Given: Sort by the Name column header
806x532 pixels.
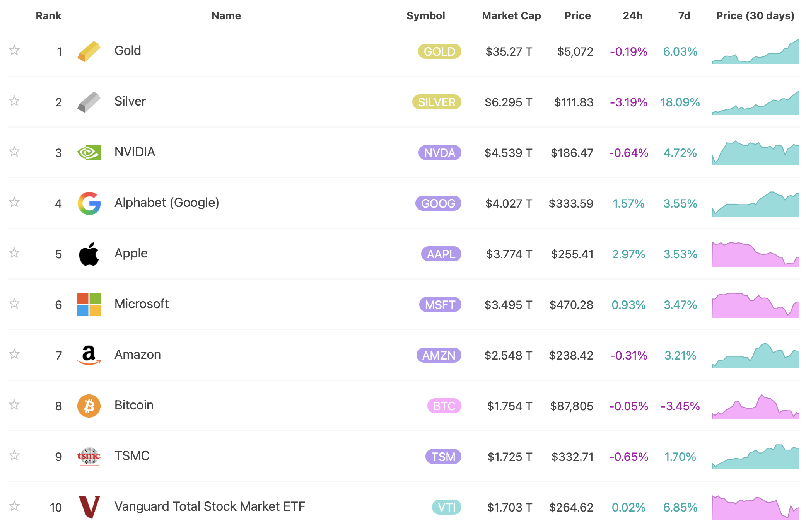Looking at the screenshot, I should coord(226,16).
